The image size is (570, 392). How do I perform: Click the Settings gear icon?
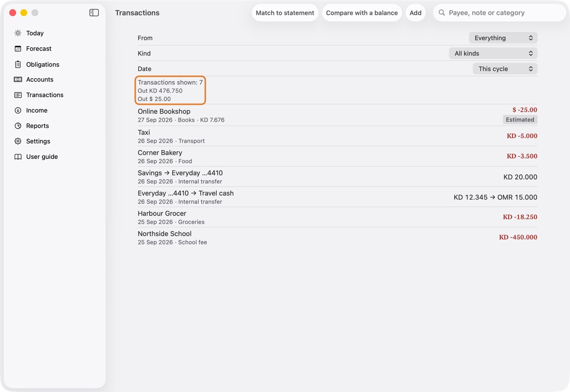click(18, 141)
